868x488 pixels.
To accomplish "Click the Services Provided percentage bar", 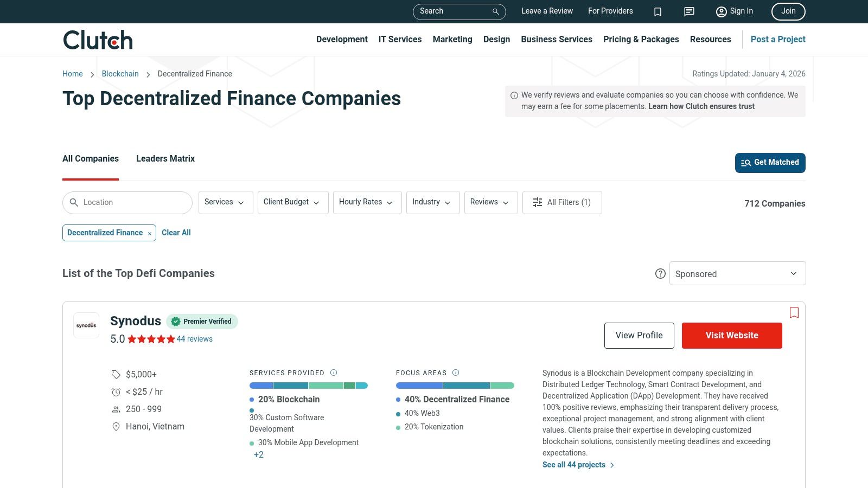I will coord(309,386).
